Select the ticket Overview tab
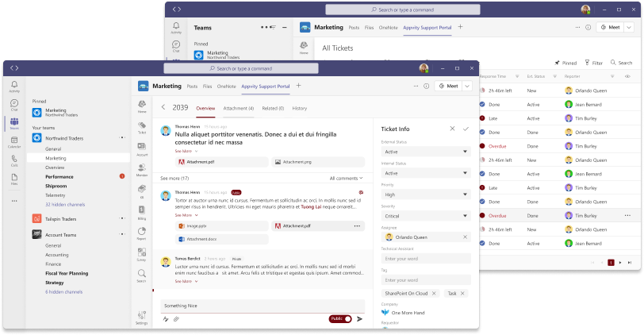This screenshot has height=335, width=644. coord(205,108)
